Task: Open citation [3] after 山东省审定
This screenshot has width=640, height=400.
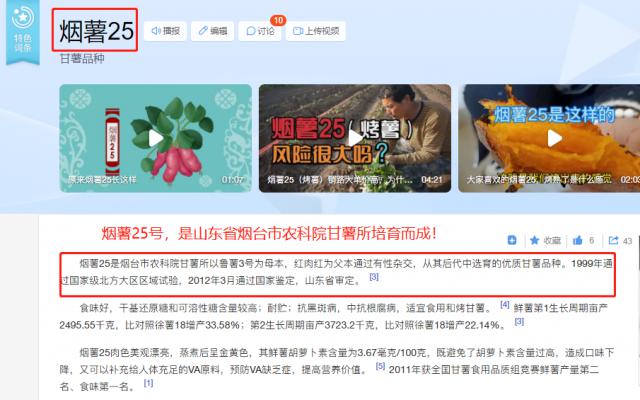Action: click(x=374, y=277)
